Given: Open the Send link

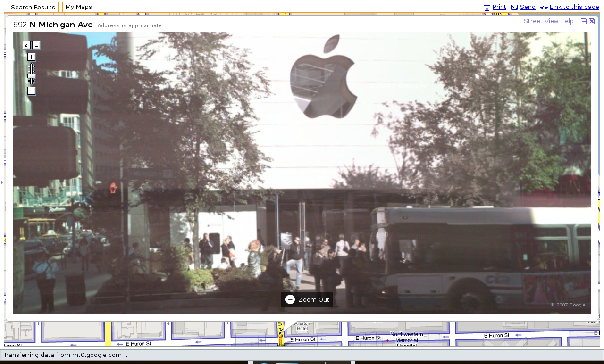Looking at the screenshot, I should (x=528, y=7).
